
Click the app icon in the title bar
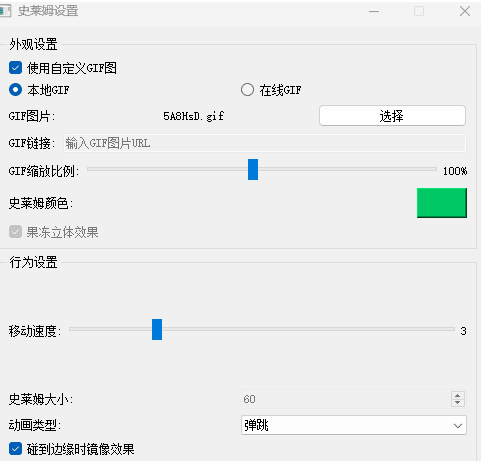pos(5,11)
